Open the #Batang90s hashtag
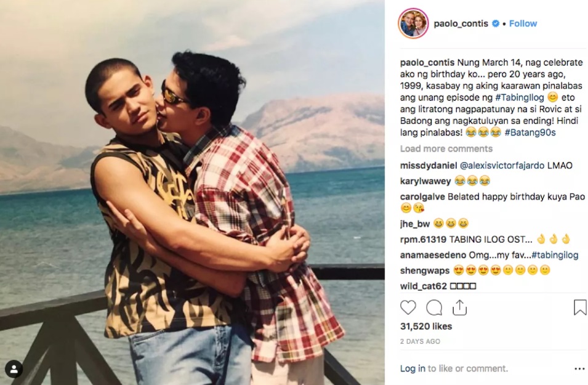The height and width of the screenshot is (385, 588). tap(530, 132)
